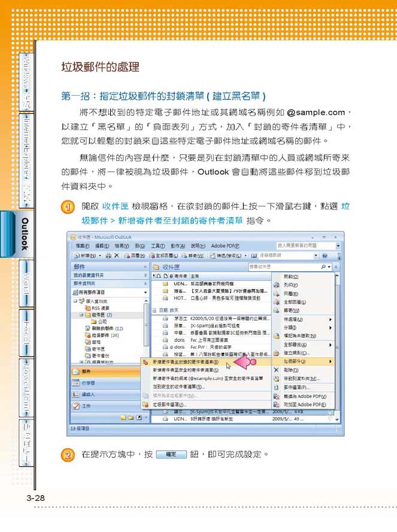Open the dropdown arrow beside 傳送/接收
397x532 pixels.
[246, 256]
